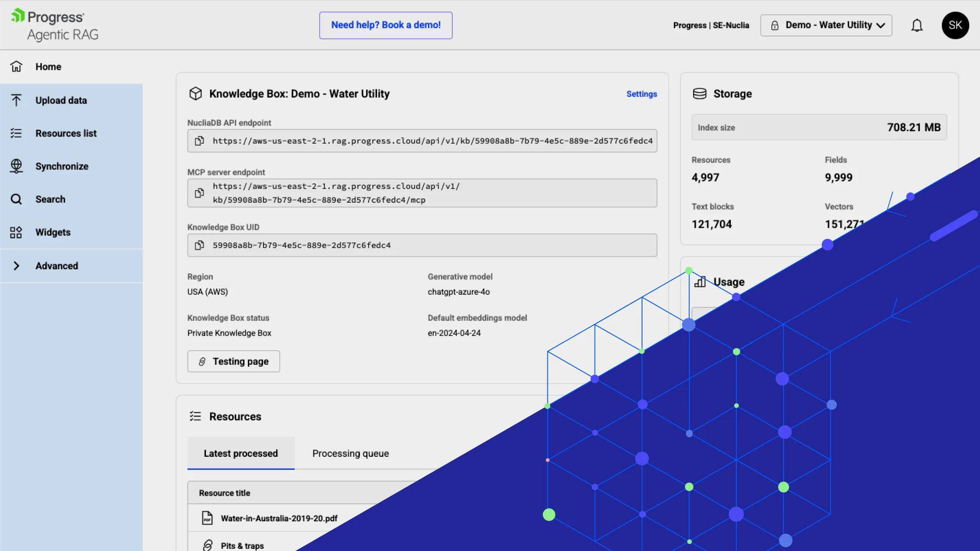Click the Water-in-Australia PDF file icon

(207, 518)
